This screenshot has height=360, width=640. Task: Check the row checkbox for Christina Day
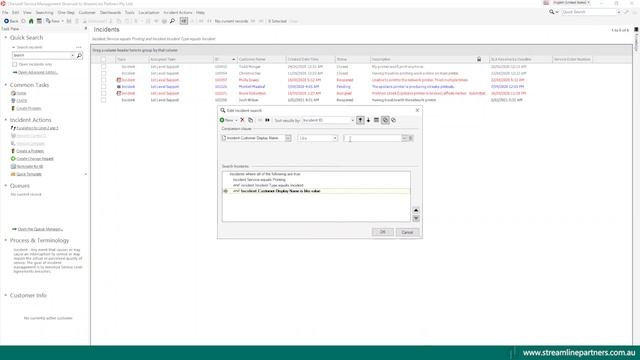tap(103, 73)
